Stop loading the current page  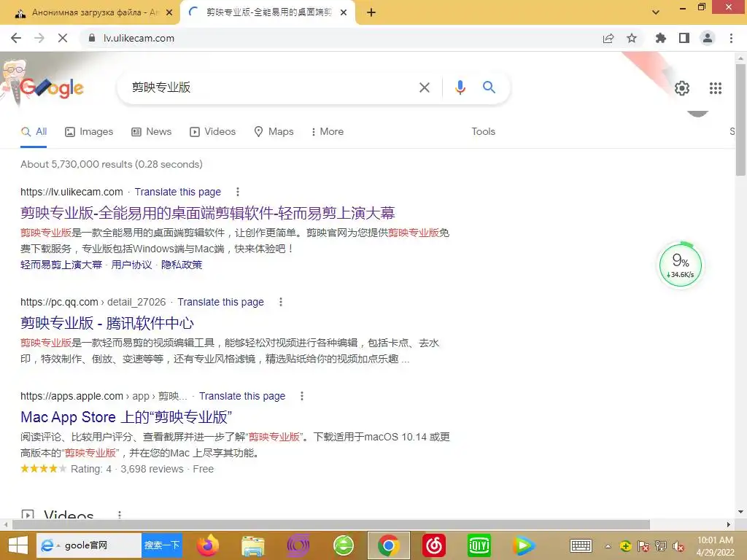pos(63,38)
